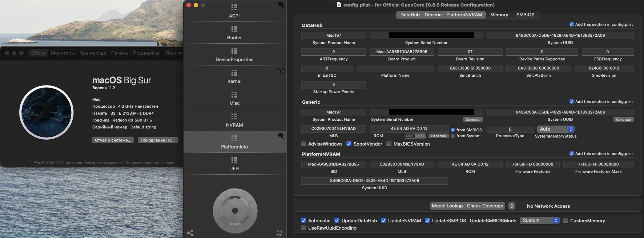Open the UpdateSMBIOSMode Custom dropdown
Viewport: 644px width, 238px height.
click(x=539, y=221)
